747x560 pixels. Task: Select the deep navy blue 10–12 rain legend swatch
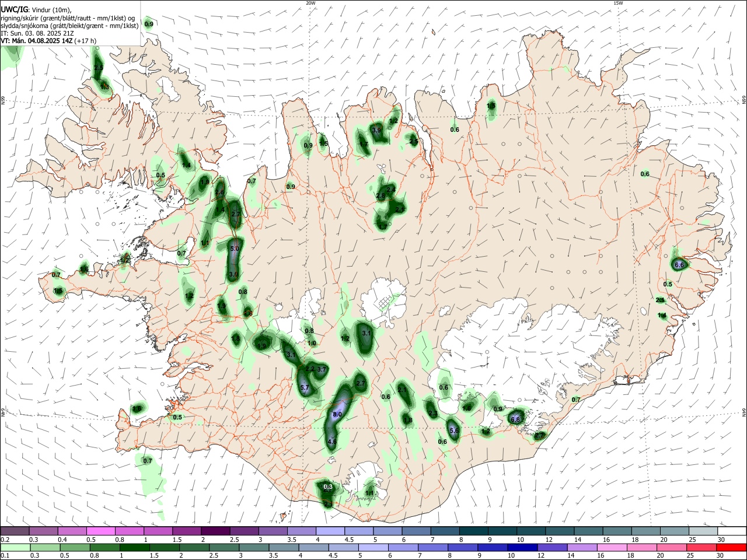click(x=521, y=547)
